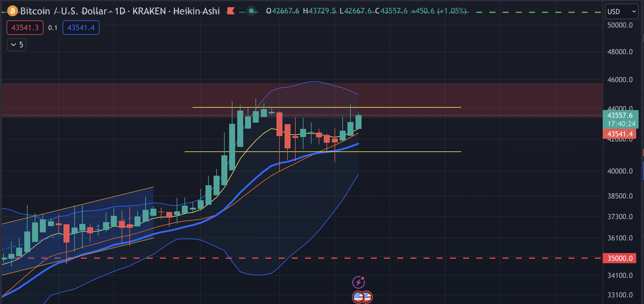Expand the collapsed indicators list showing 5
644x304 pixels.
tap(17, 45)
